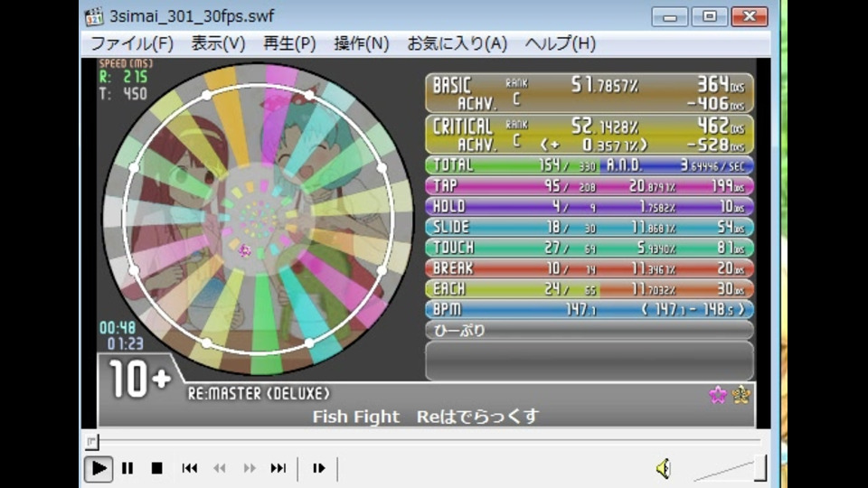Step forward one frame
Viewport: 868px width, 488px height.
(x=319, y=469)
